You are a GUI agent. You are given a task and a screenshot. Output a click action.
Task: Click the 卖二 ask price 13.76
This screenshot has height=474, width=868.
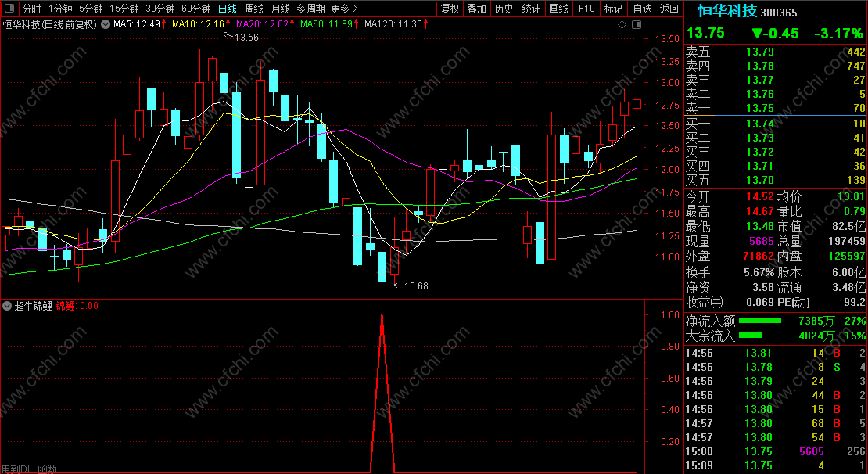[x=760, y=94]
